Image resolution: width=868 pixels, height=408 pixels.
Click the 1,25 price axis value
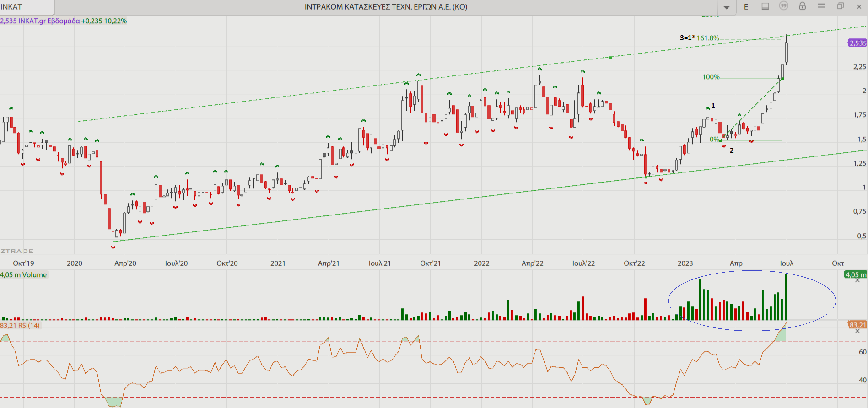pos(860,163)
